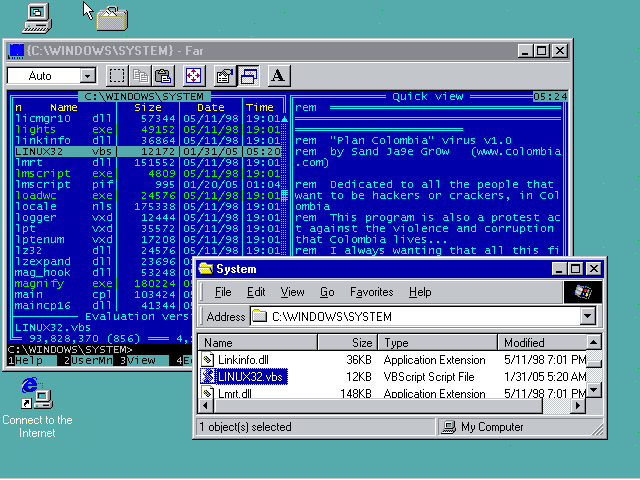This screenshot has height=480, width=640.
Task: Toggle the Background icon in Far toolbar
Action: (x=249, y=76)
